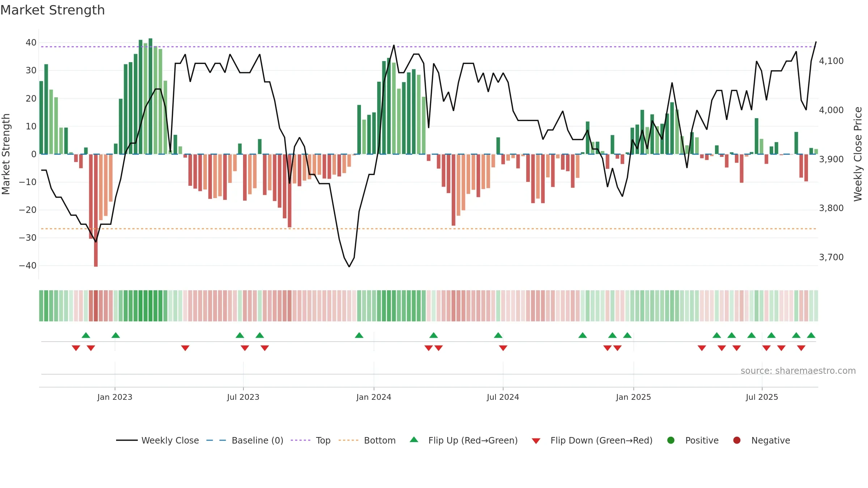
Task: Click the final rightmost point of the Weekly Close line
Action: click(816, 42)
